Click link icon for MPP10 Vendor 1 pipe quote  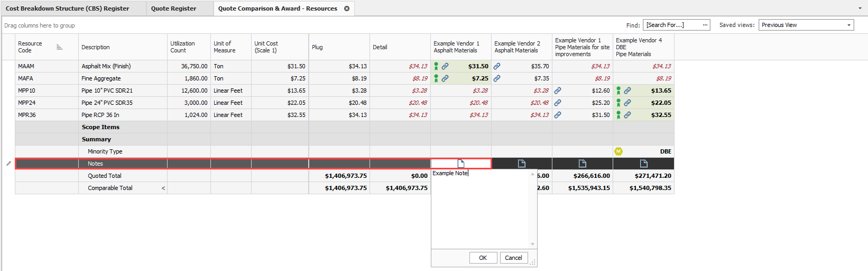click(558, 91)
